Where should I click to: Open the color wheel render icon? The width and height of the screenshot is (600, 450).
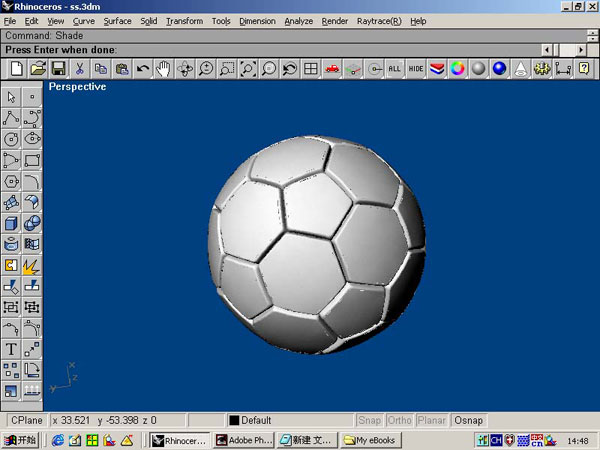(457, 68)
